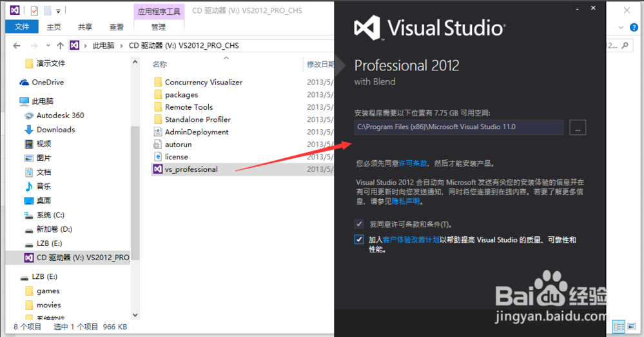Open OneDrive in navigation pane
This screenshot has width=644, height=337.
click(x=48, y=82)
